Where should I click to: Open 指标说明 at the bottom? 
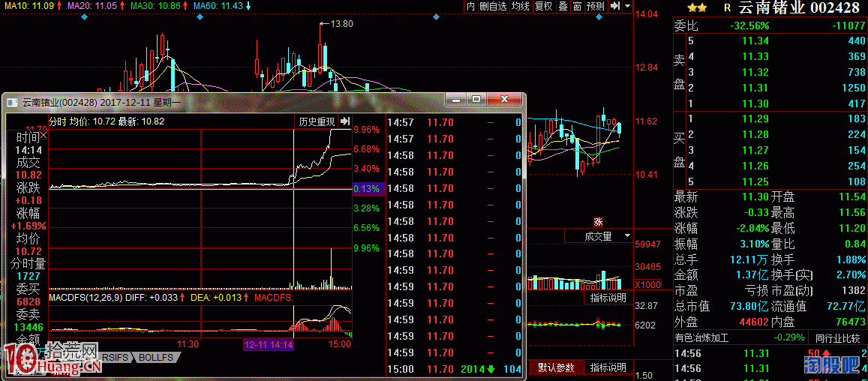coord(608,367)
